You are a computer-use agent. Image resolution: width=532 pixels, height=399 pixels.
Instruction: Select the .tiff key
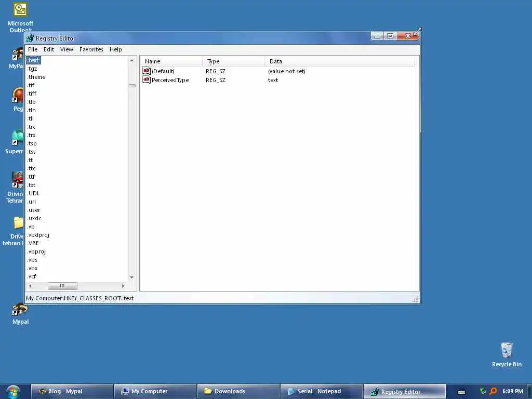(x=32, y=94)
